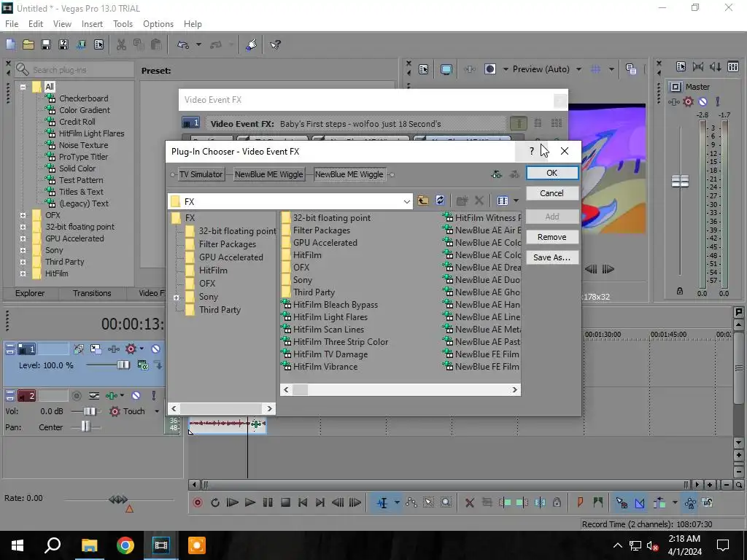
Task: Click the Pause button in transport bar
Action: point(268,502)
